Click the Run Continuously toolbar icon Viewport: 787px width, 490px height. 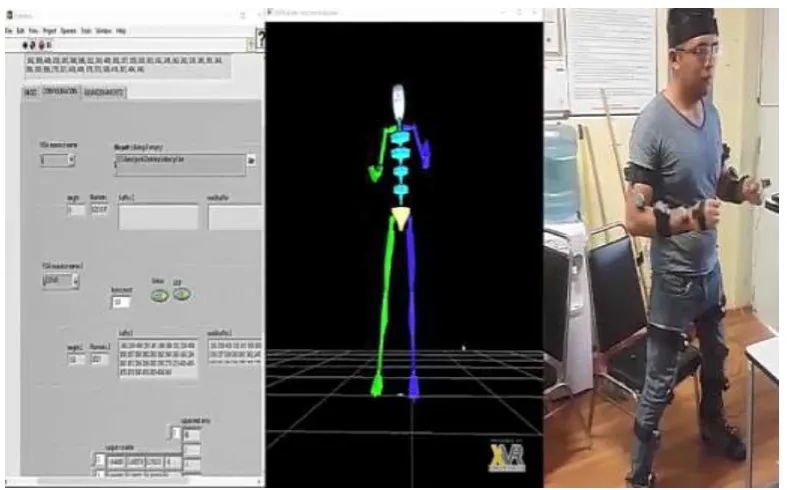click(33, 45)
